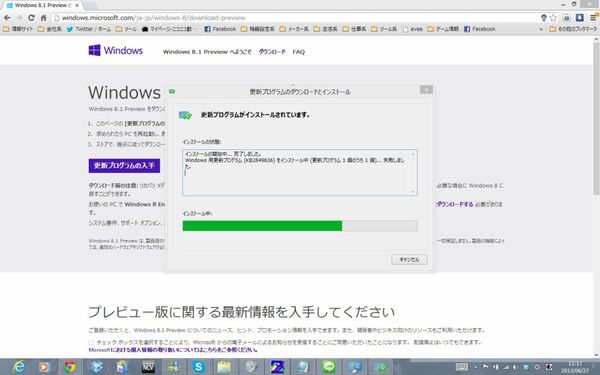Go back with Chrome's back arrow
This screenshot has height=375, width=600.
(x=7, y=18)
